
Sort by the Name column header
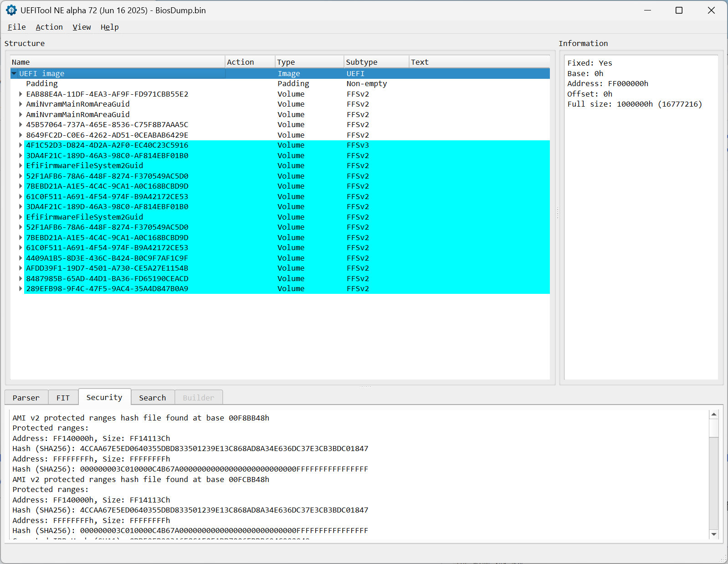pos(118,62)
